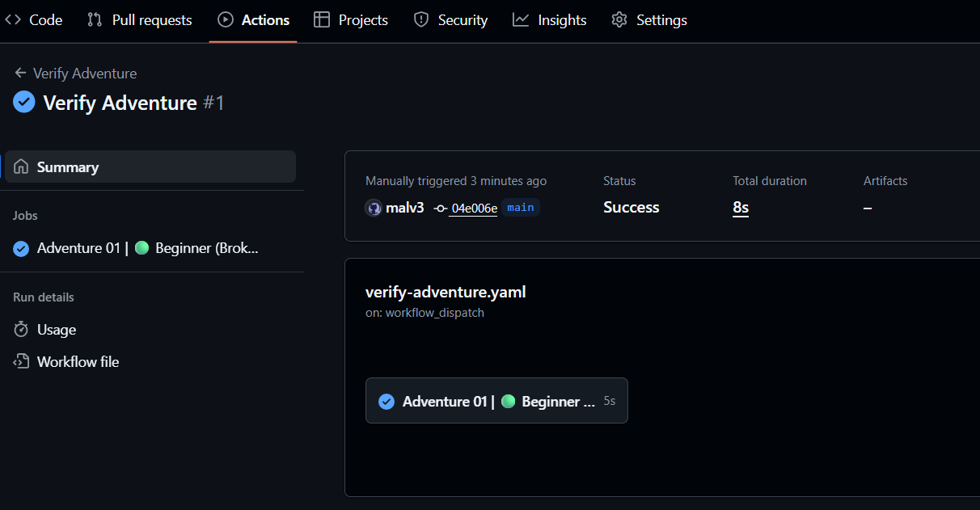980x510 pixels.
Task: Select Summary in the sidebar
Action: click(150, 166)
